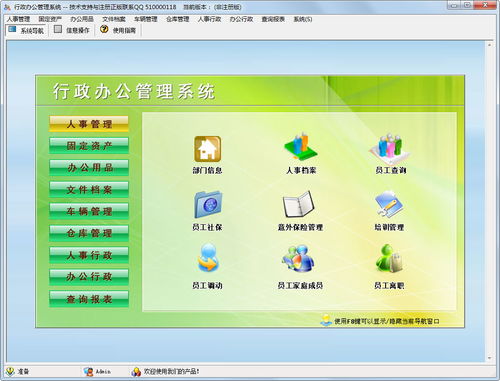Image resolution: width=500 pixels, height=381 pixels.
Task: Open the 部门信息 house icon
Action: pyautogui.click(x=207, y=149)
